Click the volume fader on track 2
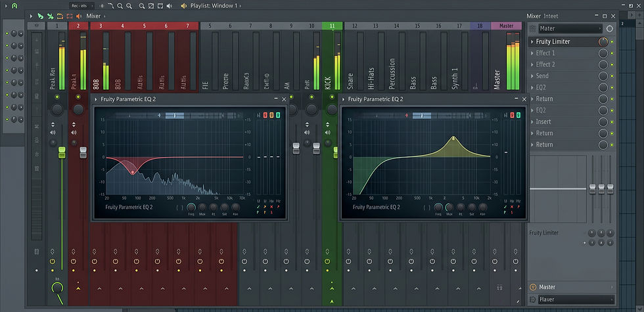The image size is (644, 312). (x=83, y=152)
